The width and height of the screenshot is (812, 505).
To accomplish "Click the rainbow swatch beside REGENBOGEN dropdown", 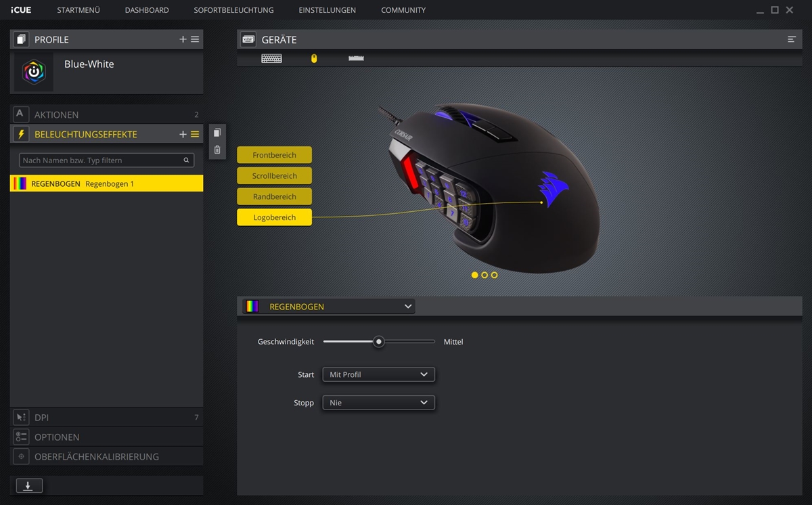I will pyautogui.click(x=252, y=307).
